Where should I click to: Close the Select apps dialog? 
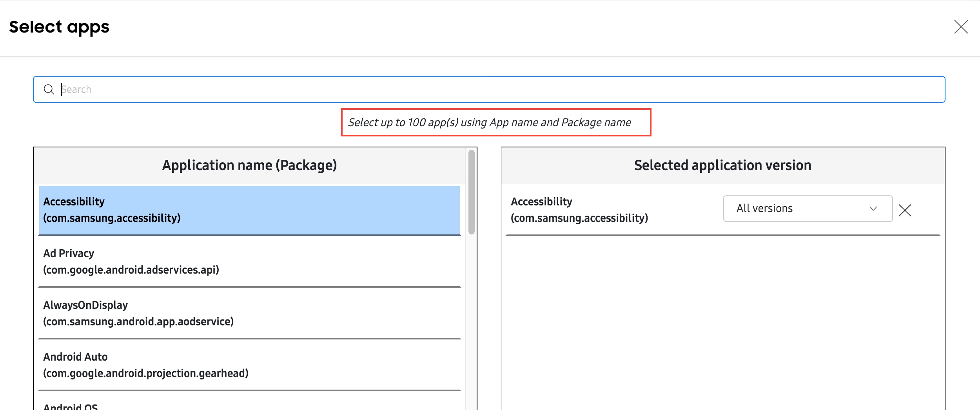pyautogui.click(x=961, y=27)
